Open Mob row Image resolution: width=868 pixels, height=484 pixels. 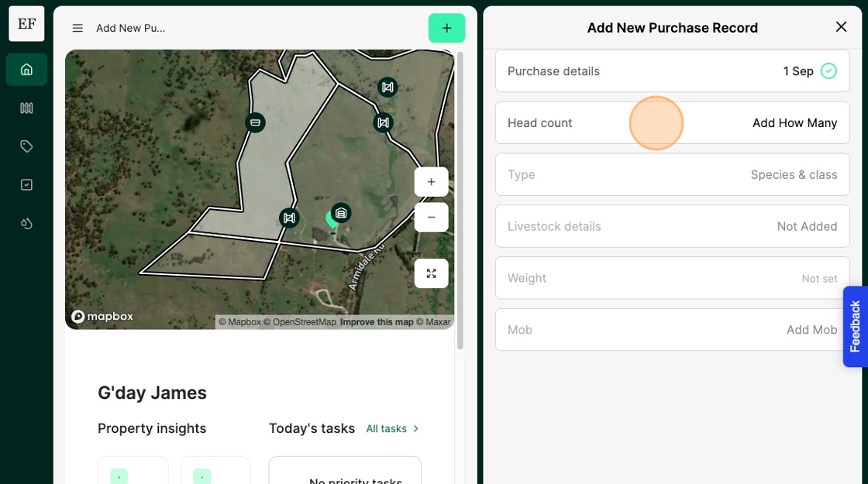pyautogui.click(x=672, y=330)
